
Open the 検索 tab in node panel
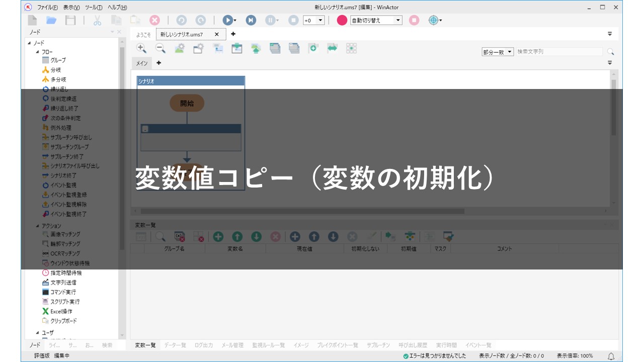(x=107, y=345)
